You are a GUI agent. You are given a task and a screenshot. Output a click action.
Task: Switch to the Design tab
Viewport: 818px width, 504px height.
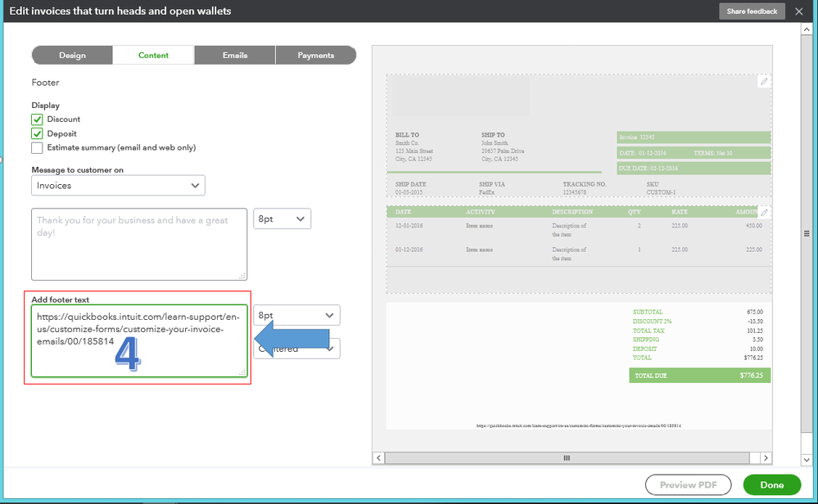72,56
